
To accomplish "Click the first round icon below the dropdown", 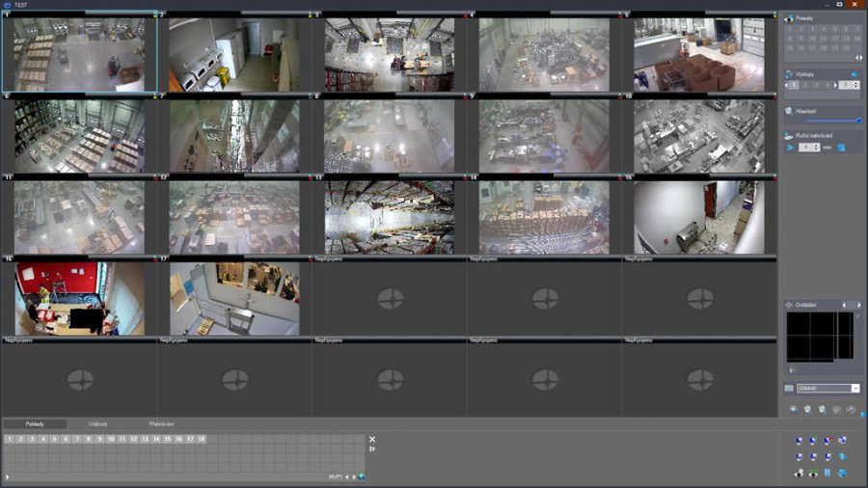I will coord(793,409).
